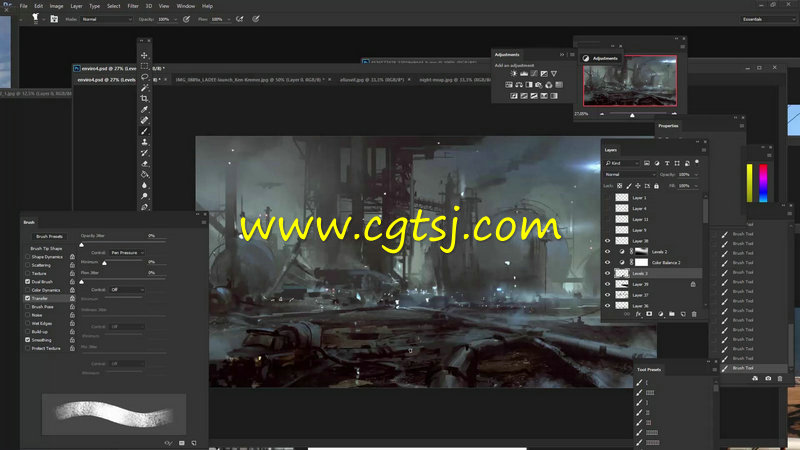
Task: Enable Scattering checkbox
Action: coord(28,265)
